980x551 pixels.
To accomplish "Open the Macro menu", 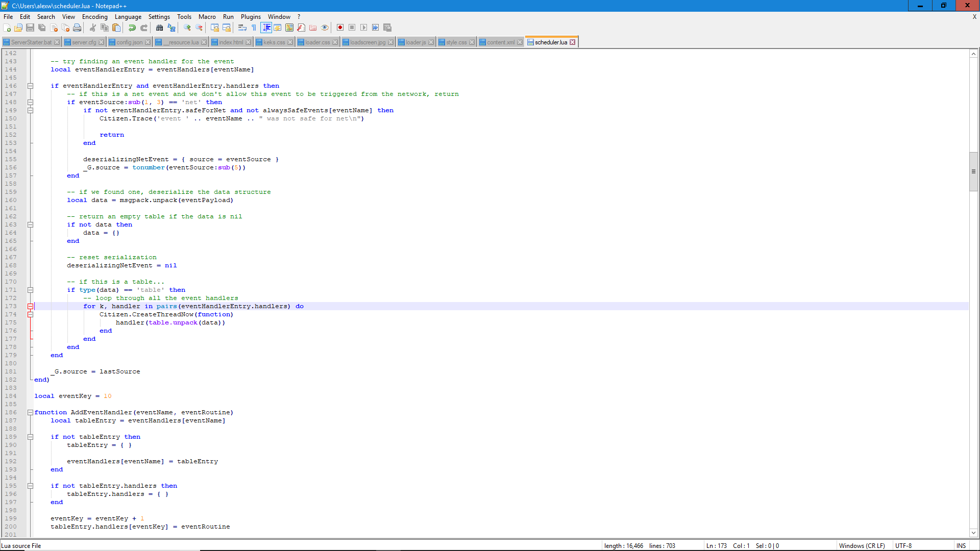I will 207,17.
